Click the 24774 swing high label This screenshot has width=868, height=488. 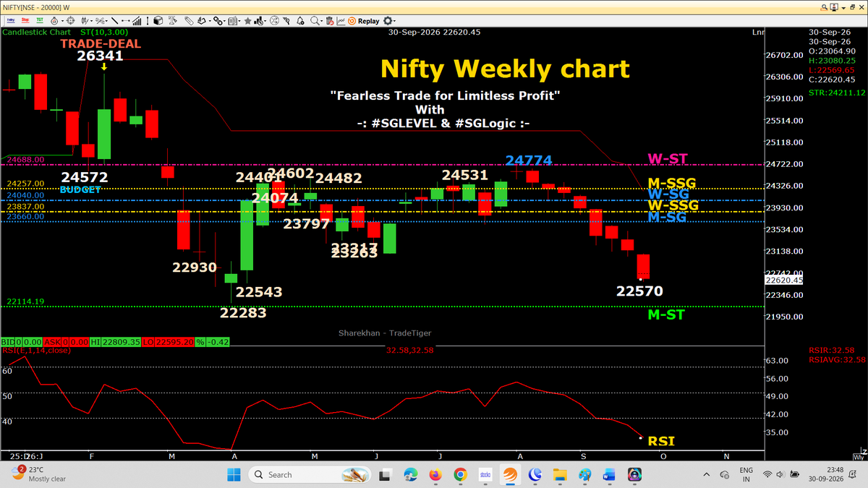tap(529, 160)
